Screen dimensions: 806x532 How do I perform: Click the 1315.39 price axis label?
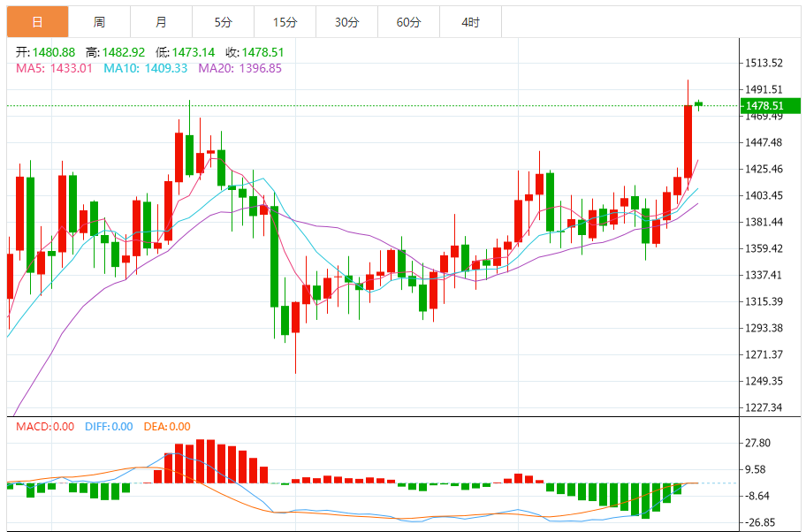click(764, 301)
